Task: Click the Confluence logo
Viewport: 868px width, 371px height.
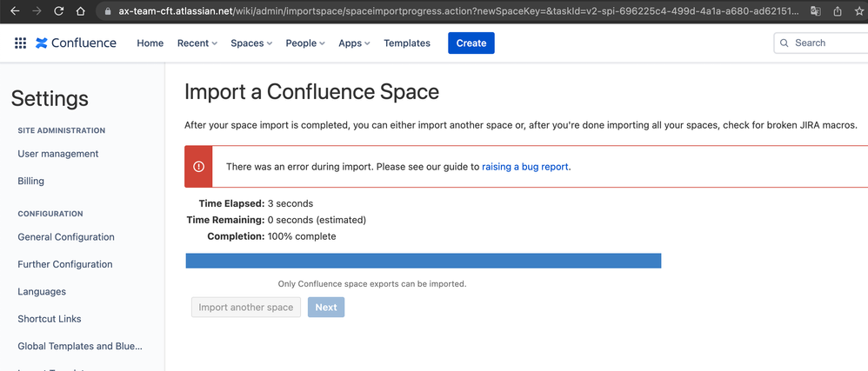Action: (x=76, y=43)
